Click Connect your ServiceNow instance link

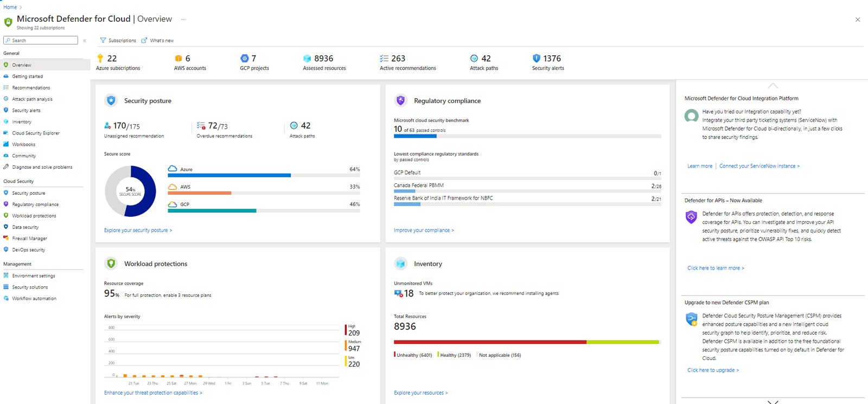pyautogui.click(x=759, y=166)
